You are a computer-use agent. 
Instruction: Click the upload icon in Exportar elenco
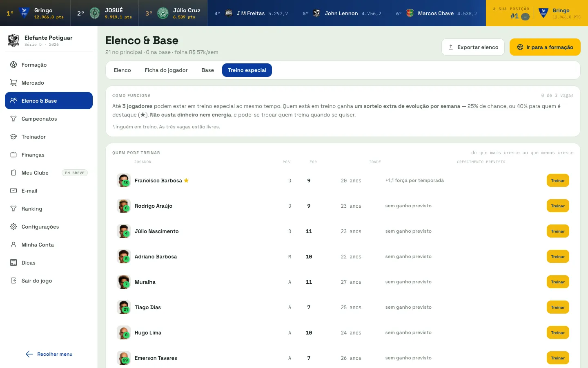pyautogui.click(x=451, y=47)
